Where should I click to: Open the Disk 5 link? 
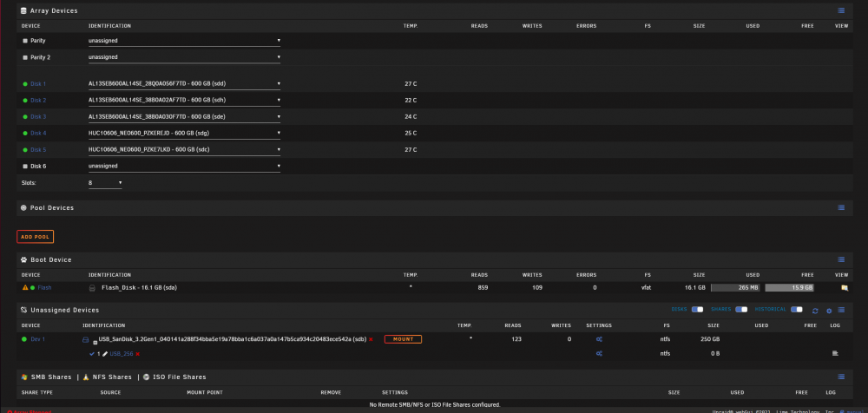pos(38,149)
